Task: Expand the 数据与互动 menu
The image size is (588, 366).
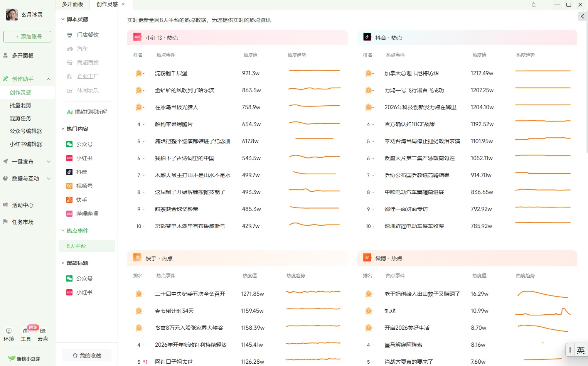Action: pyautogui.click(x=49, y=179)
